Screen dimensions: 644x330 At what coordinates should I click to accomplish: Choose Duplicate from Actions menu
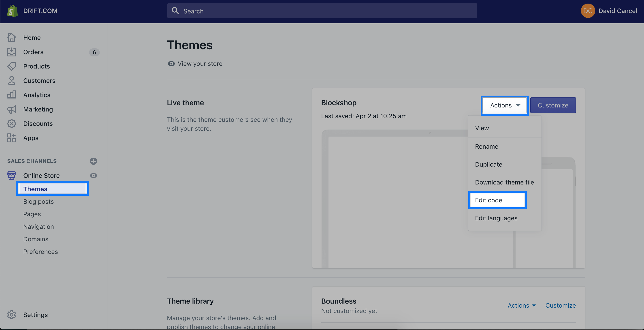(505, 164)
